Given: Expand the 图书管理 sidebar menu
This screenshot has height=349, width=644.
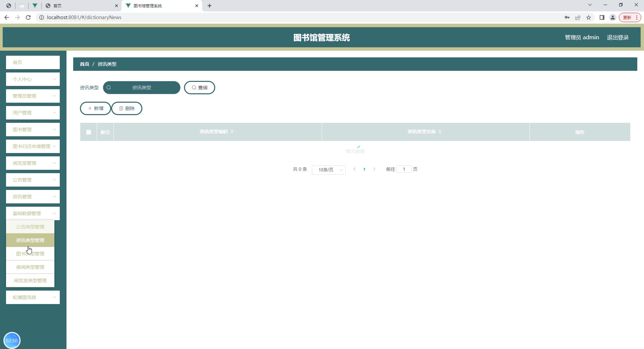Looking at the screenshot, I should 33,130.
